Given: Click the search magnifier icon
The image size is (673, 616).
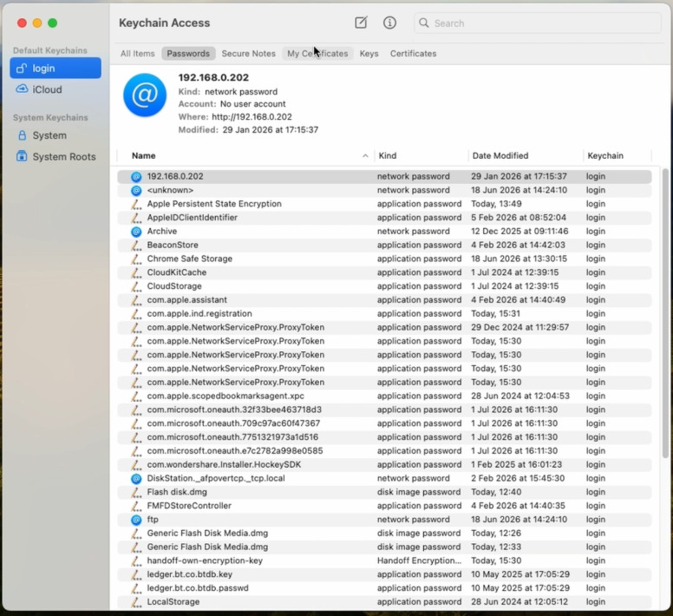Looking at the screenshot, I should click(423, 23).
